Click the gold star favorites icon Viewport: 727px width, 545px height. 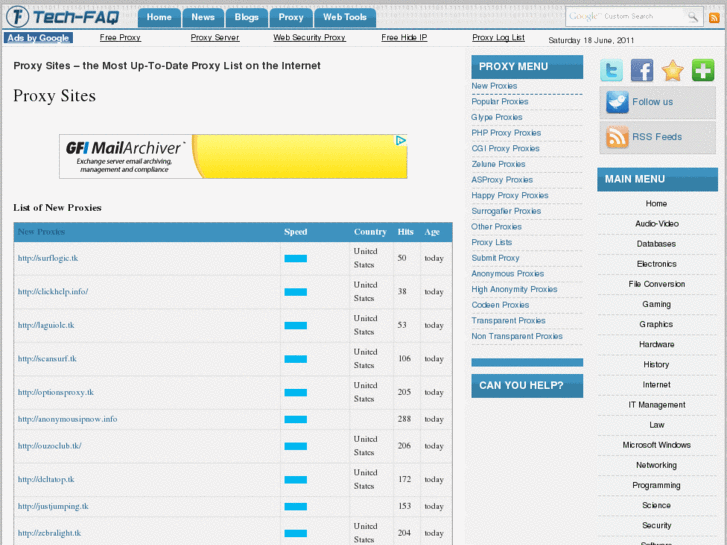(x=672, y=71)
